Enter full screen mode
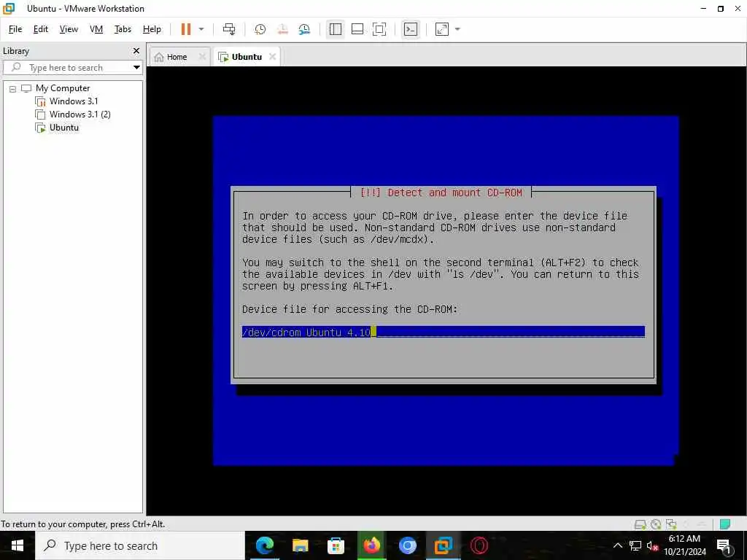Screen dimensions: 747x560 379,29
